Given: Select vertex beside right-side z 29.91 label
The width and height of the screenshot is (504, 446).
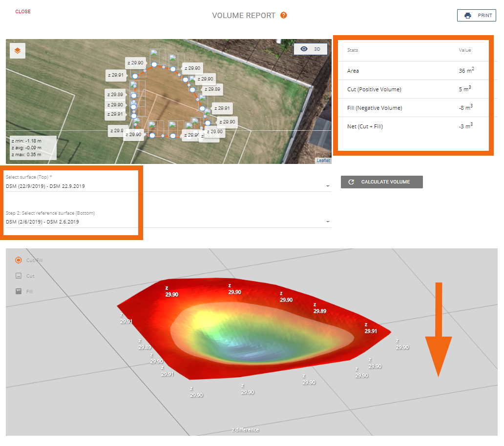Looking at the screenshot, I should click(x=202, y=108).
